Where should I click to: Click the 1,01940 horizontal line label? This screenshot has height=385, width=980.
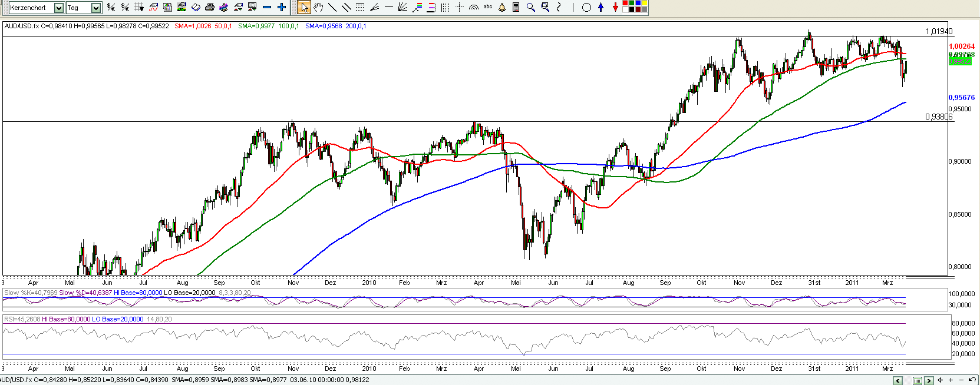[939, 31]
